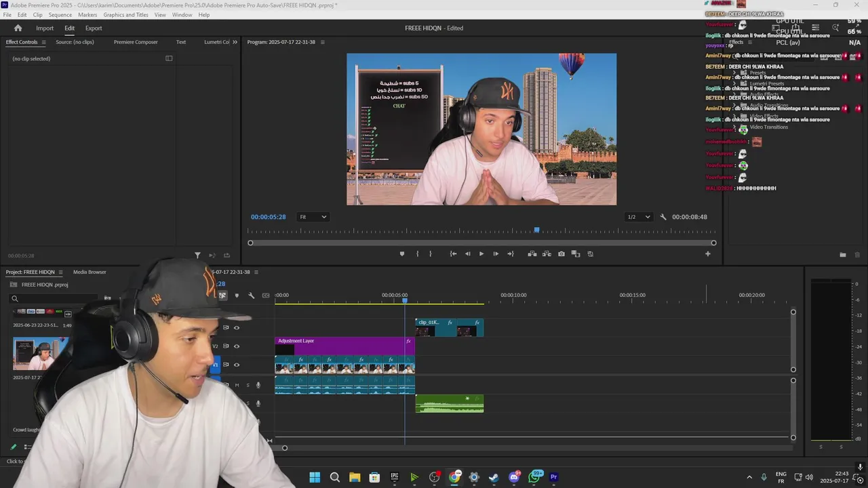Open the Comparison View button
Viewport: 868px width, 488px height.
tap(576, 253)
